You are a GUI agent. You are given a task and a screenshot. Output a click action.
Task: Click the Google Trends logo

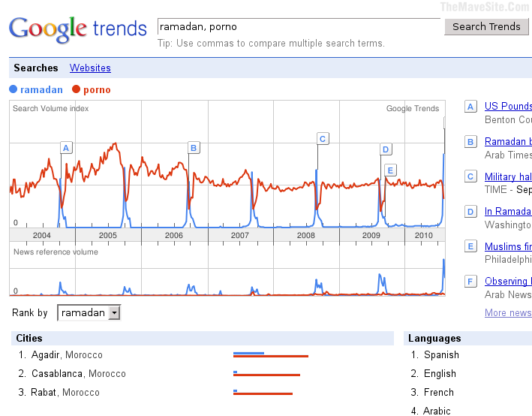coord(78,29)
